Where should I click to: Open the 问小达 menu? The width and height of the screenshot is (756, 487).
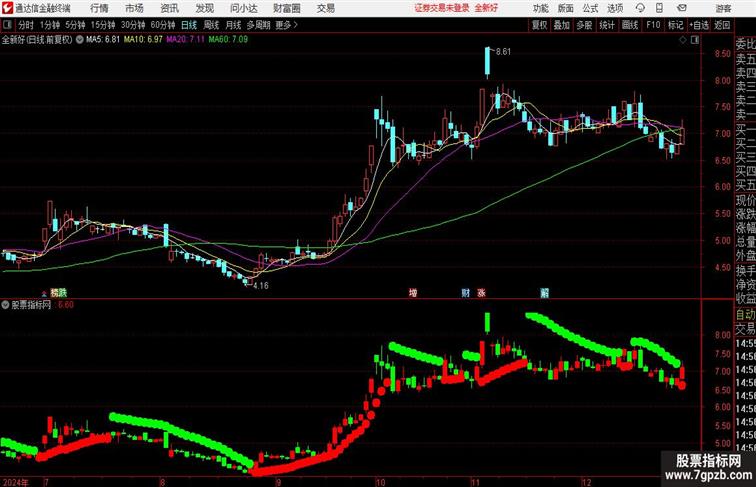pyautogui.click(x=244, y=8)
